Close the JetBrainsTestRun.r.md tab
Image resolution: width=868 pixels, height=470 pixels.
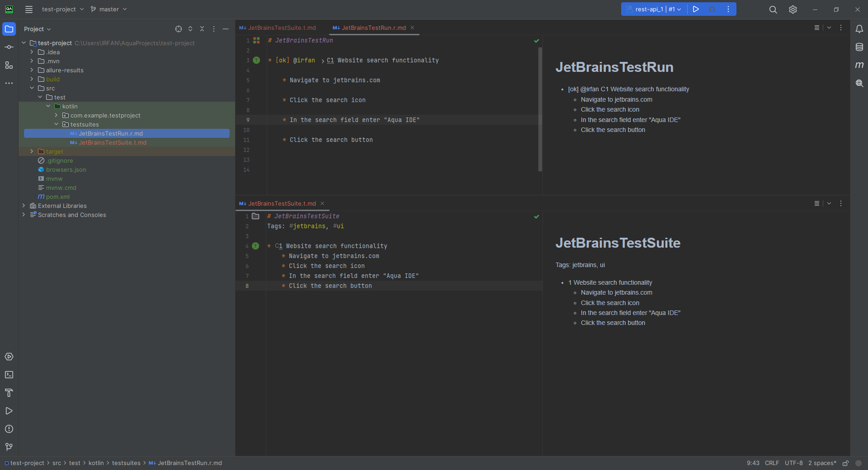[412, 28]
